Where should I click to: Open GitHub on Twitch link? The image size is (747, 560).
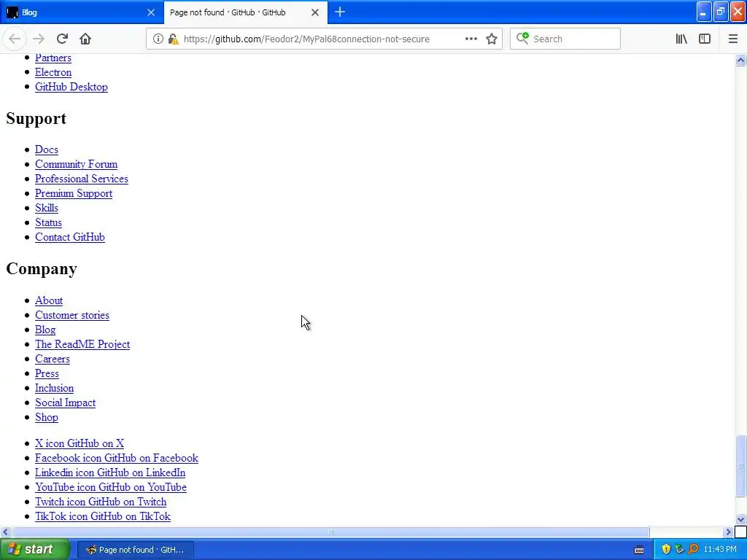click(101, 502)
